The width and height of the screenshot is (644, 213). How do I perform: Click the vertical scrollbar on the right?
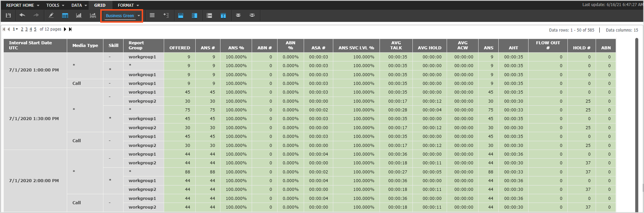[637, 106]
